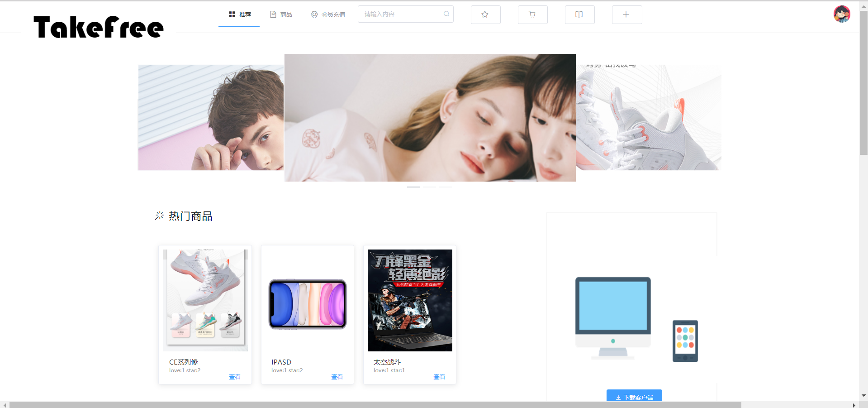
Task: Click the star favorites icon in the toolbar
Action: click(x=485, y=14)
